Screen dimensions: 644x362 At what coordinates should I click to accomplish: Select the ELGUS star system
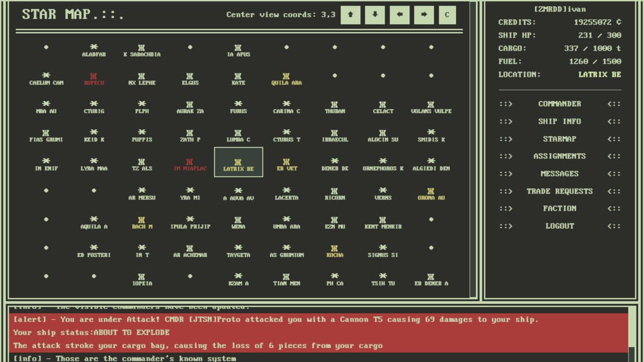coord(190,79)
